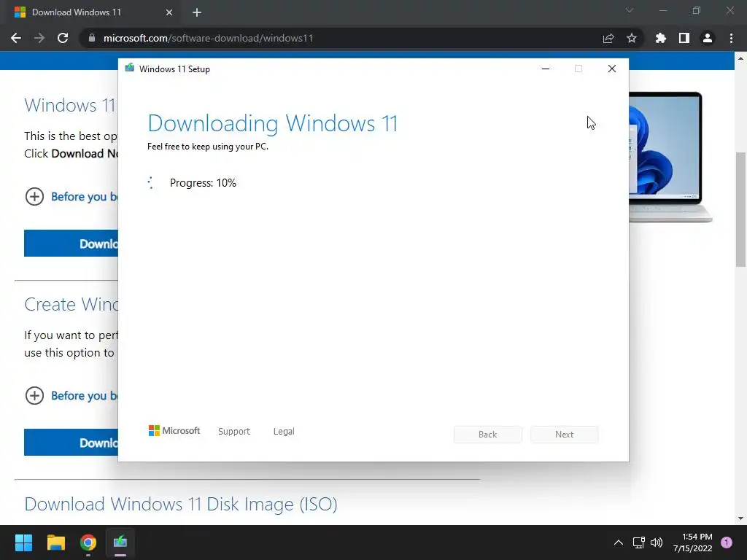Click the Windows 11 Setup title icon
The image size is (747, 560).
click(130, 69)
